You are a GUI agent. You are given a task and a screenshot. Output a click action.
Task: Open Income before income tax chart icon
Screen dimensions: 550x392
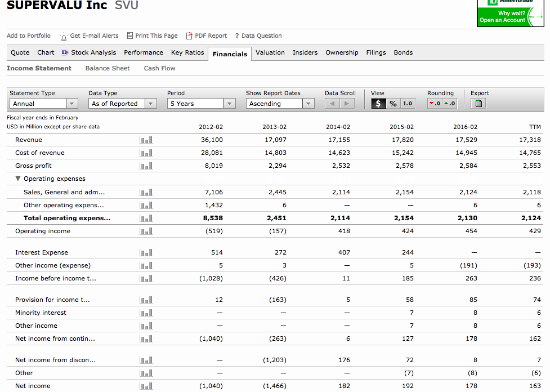coord(146,279)
